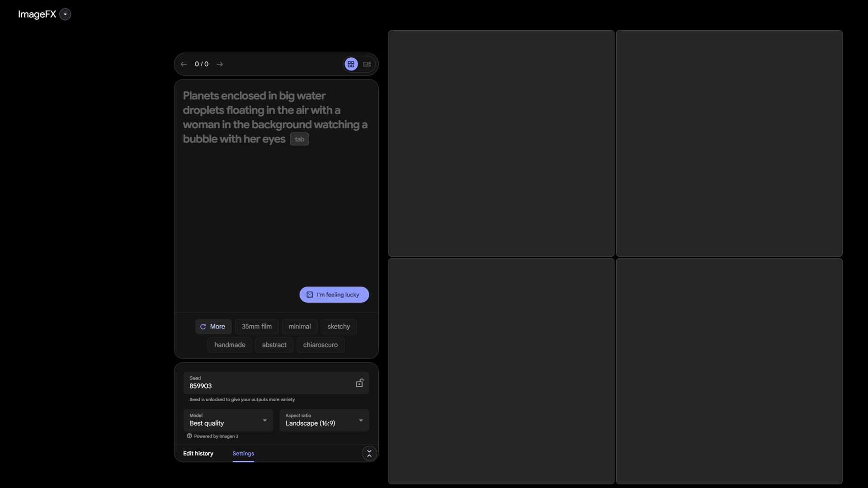Click the tab key hint in the prompt

[x=299, y=139]
